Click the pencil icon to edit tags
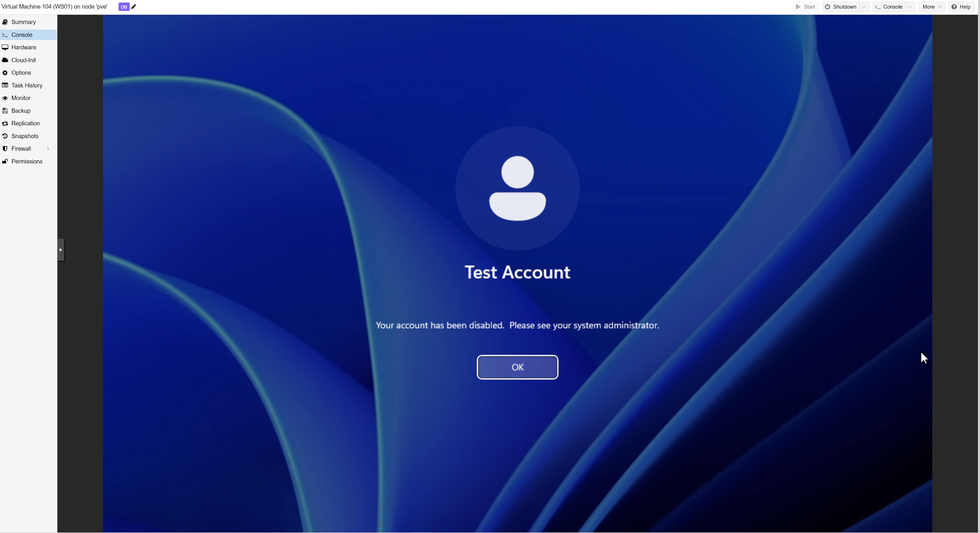Image resolution: width=980 pixels, height=533 pixels. click(x=133, y=6)
